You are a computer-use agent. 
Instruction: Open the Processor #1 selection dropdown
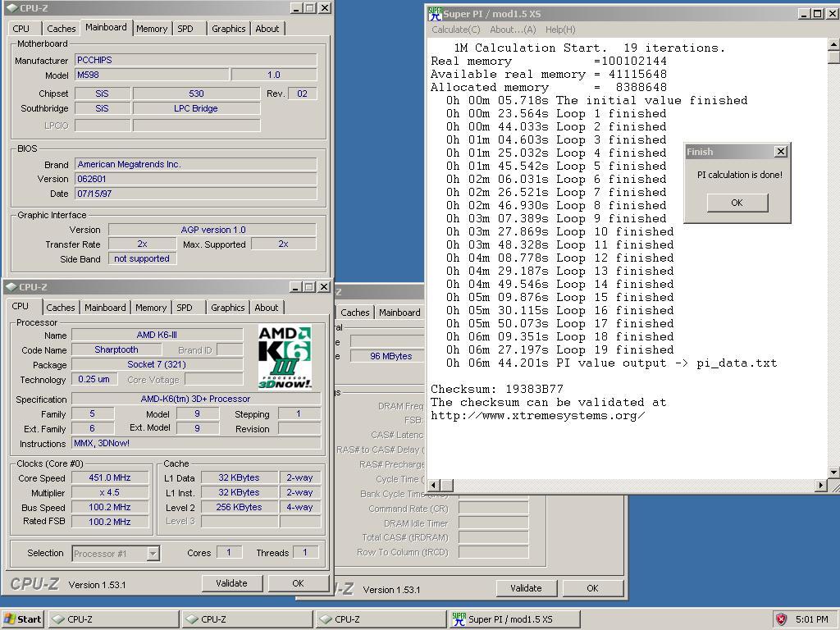153,554
